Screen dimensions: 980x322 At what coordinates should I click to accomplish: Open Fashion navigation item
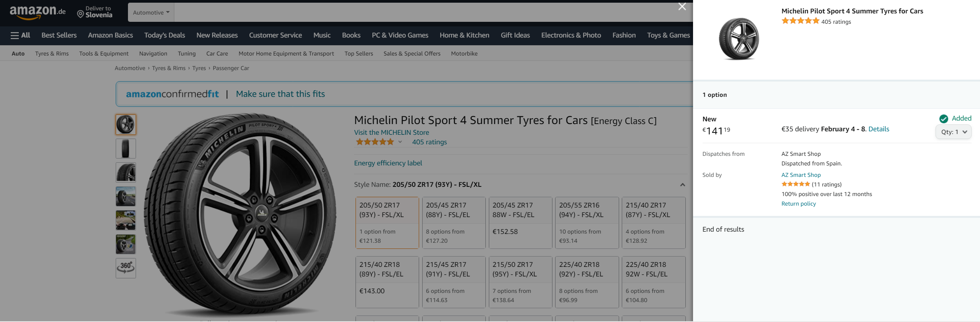pyautogui.click(x=624, y=35)
